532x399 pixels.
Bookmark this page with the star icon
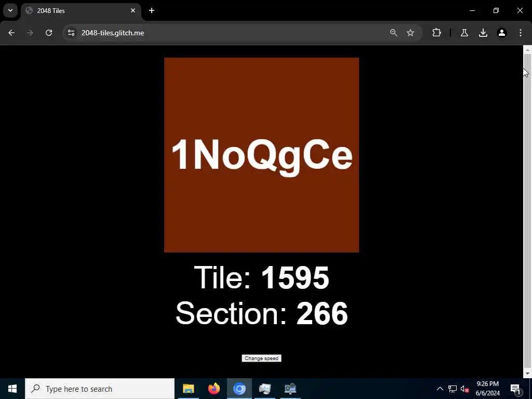pyautogui.click(x=410, y=33)
